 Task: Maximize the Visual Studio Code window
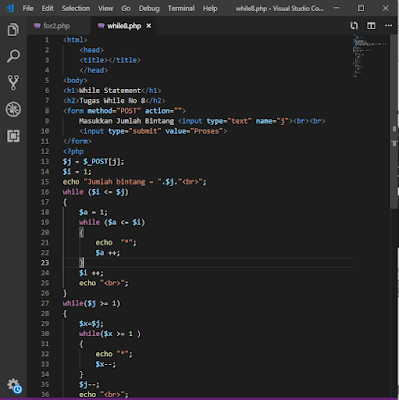point(361,8)
